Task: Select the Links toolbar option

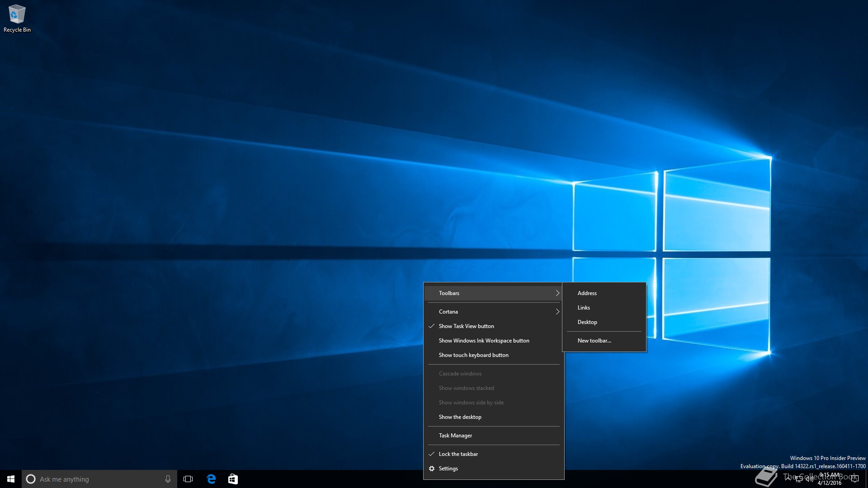Action: (604, 308)
